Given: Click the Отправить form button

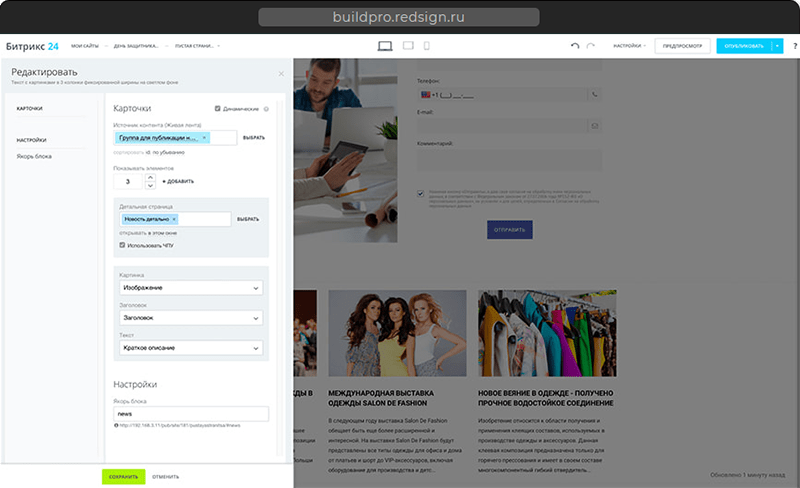Looking at the screenshot, I should point(510,230).
